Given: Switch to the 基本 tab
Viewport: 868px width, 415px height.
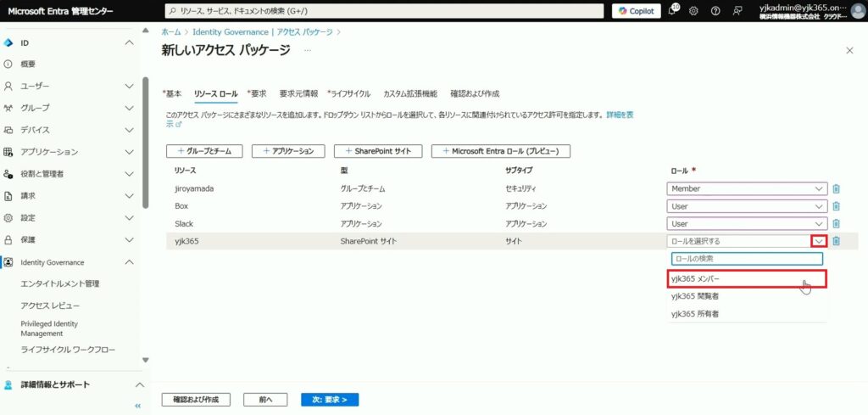Looking at the screenshot, I should [171, 93].
